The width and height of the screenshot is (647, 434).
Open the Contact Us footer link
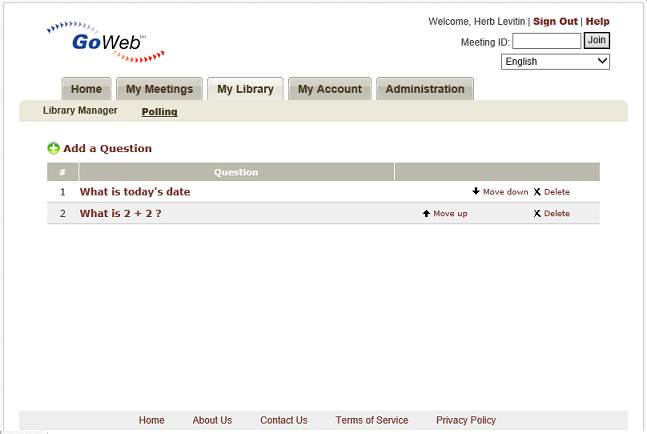[283, 420]
